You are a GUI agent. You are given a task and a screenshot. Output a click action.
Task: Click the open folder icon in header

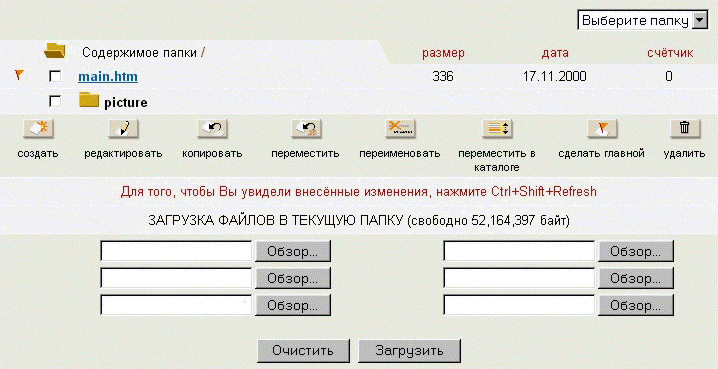coord(54,51)
